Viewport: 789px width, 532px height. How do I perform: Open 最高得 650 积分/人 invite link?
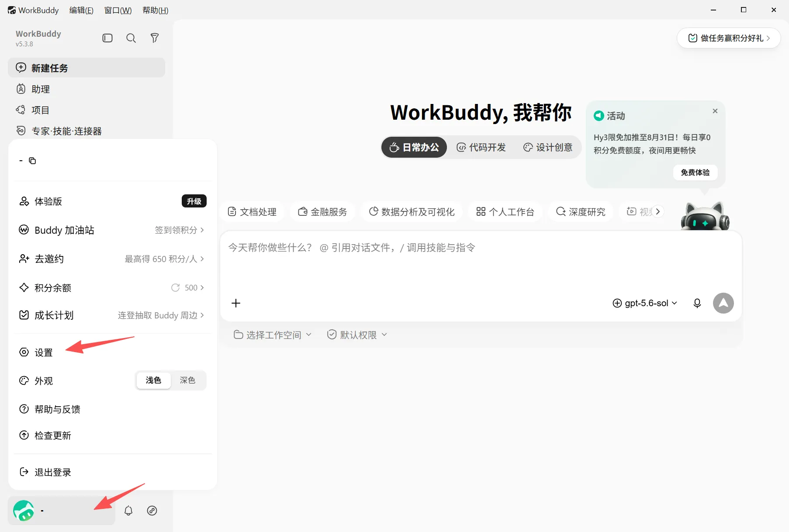165,259
